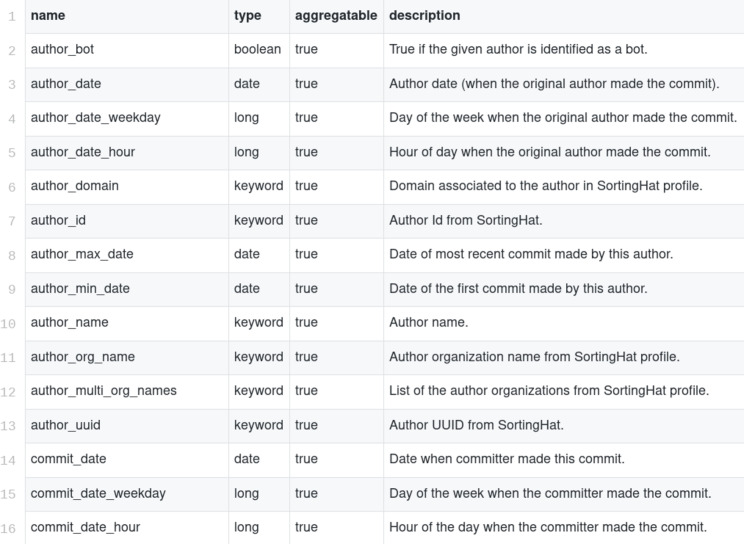
Task: Select the author_domain name cell
Action: (x=74, y=186)
